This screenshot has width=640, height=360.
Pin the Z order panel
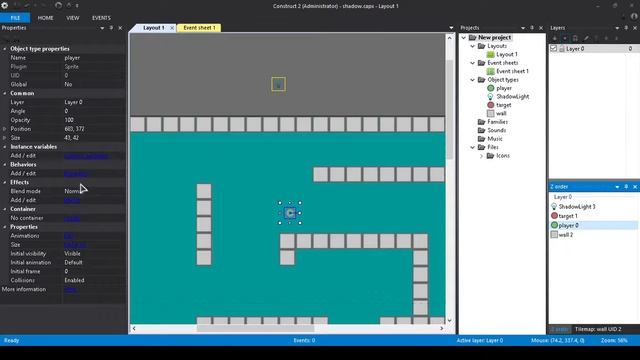pyautogui.click(x=626, y=187)
